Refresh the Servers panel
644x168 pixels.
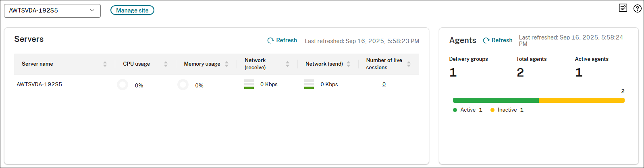(x=282, y=40)
